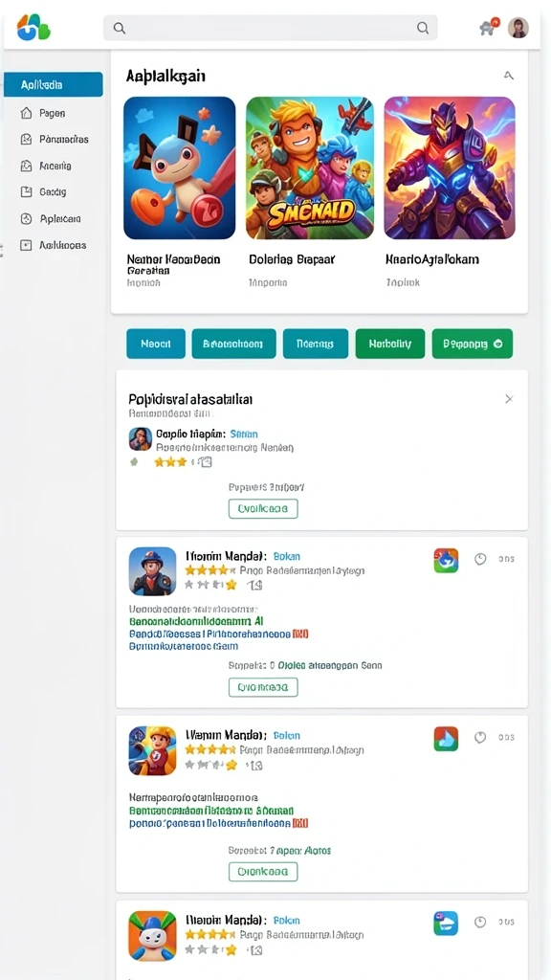This screenshot has width=551, height=980.
Task: Select the Neocrl blue filter button
Action: pyautogui.click(x=156, y=344)
